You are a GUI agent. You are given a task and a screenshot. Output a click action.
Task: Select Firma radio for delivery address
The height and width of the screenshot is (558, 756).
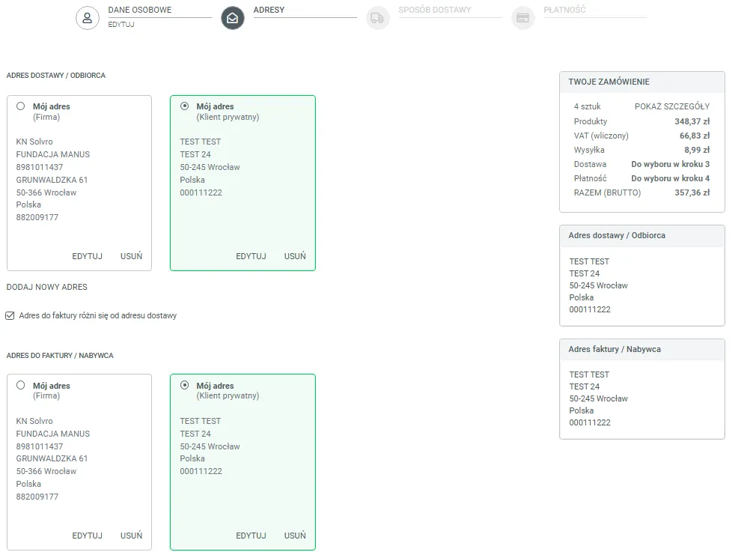pyautogui.click(x=21, y=106)
